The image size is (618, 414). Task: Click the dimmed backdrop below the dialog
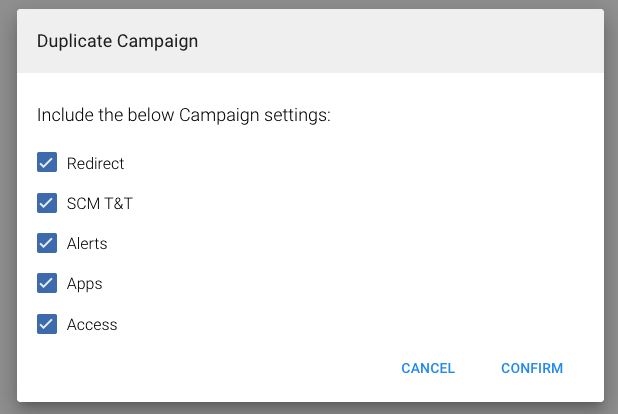300,408
